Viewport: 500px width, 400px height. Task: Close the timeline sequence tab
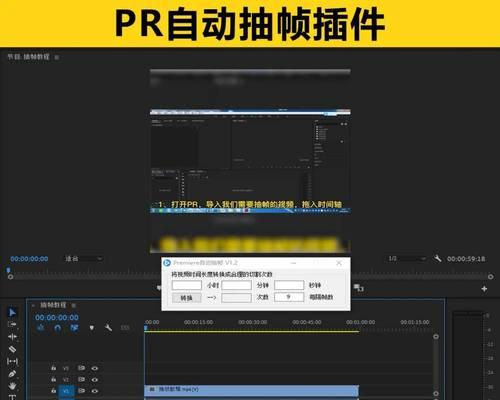tap(33, 305)
